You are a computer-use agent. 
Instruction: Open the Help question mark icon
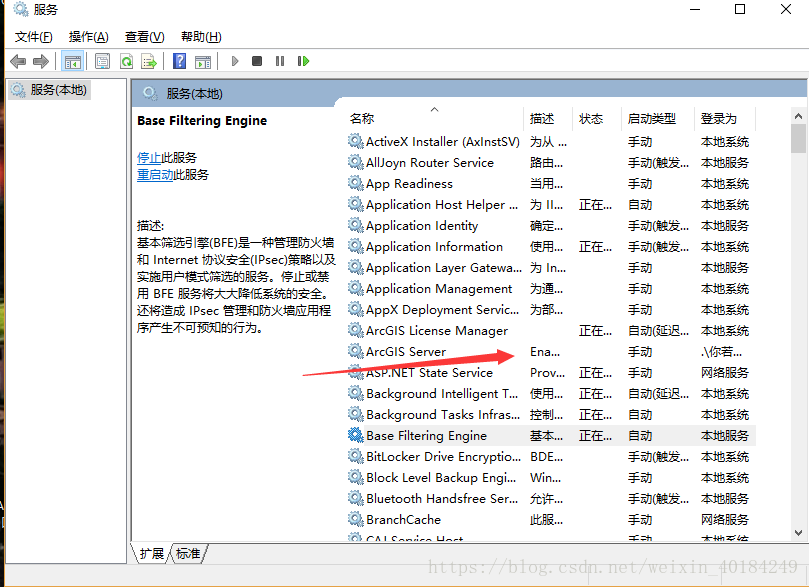[x=179, y=61]
